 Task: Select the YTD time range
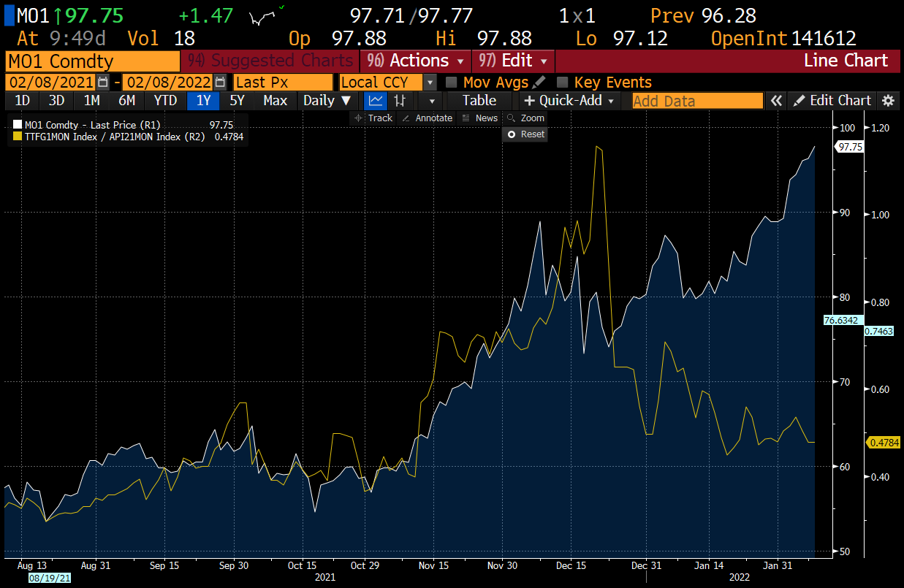[165, 101]
